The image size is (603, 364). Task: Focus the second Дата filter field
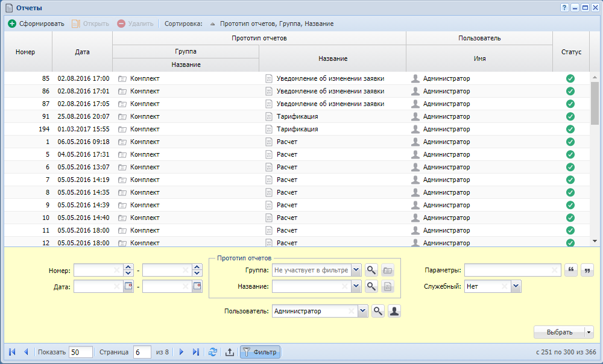pyautogui.click(x=167, y=286)
